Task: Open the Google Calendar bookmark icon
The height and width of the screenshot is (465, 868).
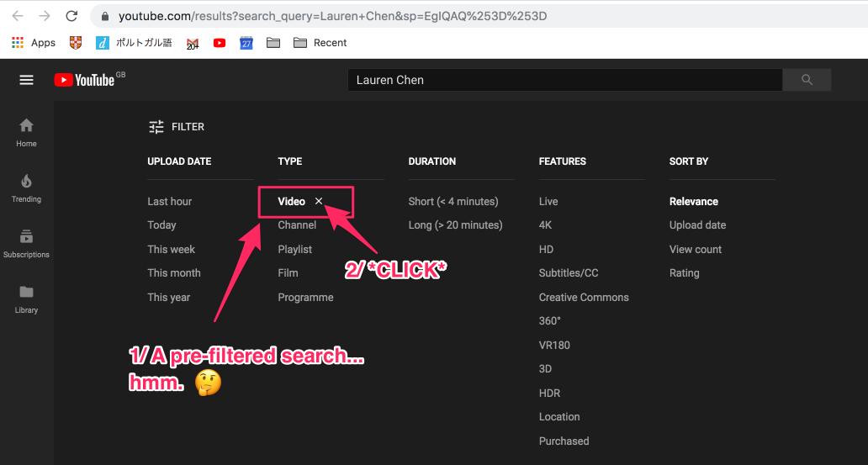Action: pos(246,43)
